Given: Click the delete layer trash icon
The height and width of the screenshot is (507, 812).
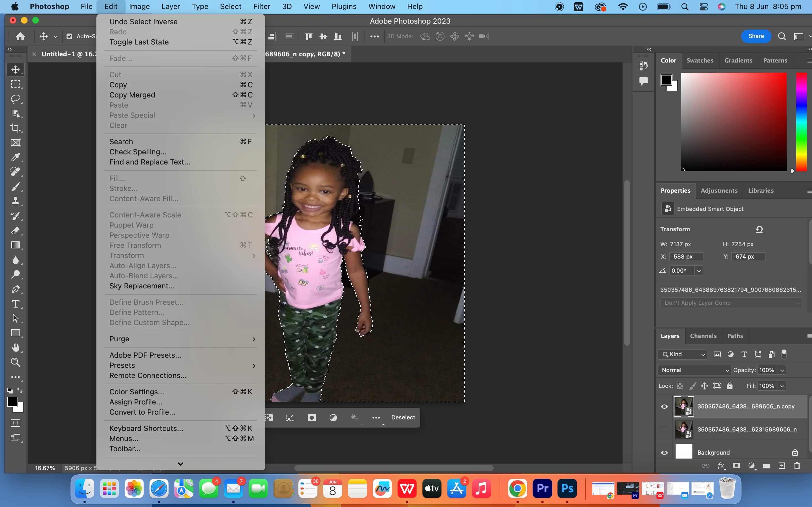Looking at the screenshot, I should [797, 466].
